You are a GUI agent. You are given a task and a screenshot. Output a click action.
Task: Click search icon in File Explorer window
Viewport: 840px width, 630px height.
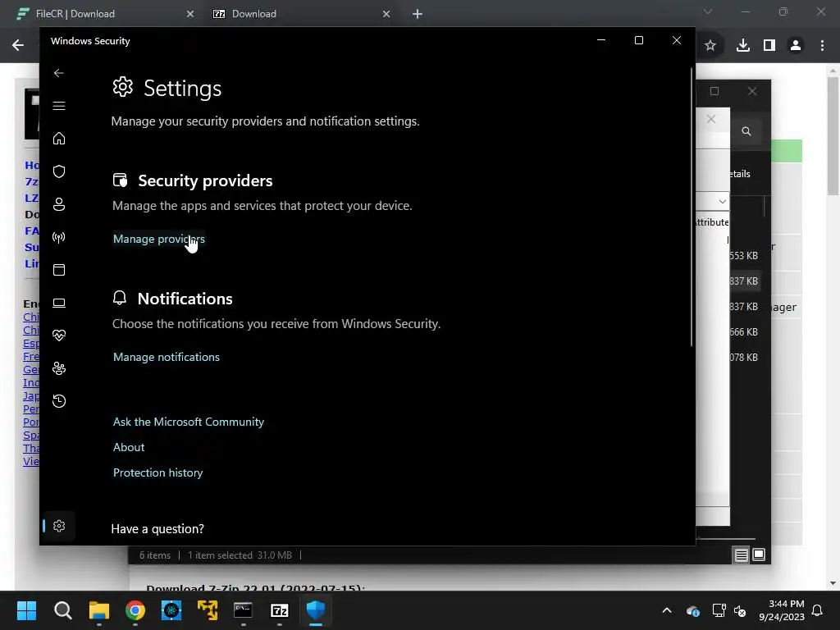point(746,131)
